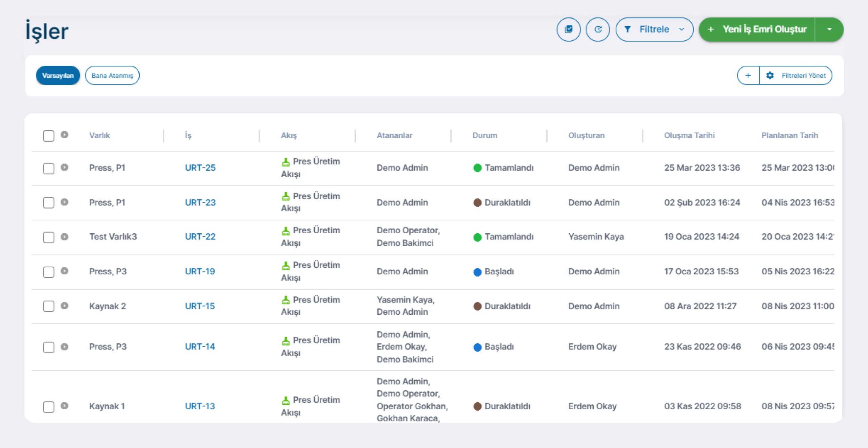Click the funnel icon in Filtrele
The image size is (868, 448).
click(628, 30)
